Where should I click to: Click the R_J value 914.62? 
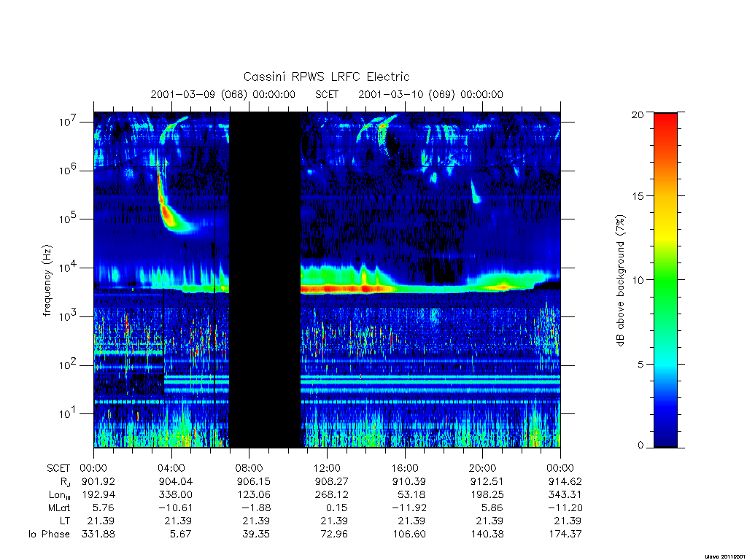565,481
